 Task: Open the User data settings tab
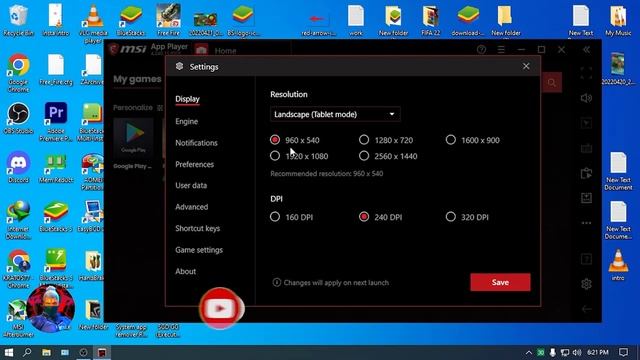tap(191, 185)
